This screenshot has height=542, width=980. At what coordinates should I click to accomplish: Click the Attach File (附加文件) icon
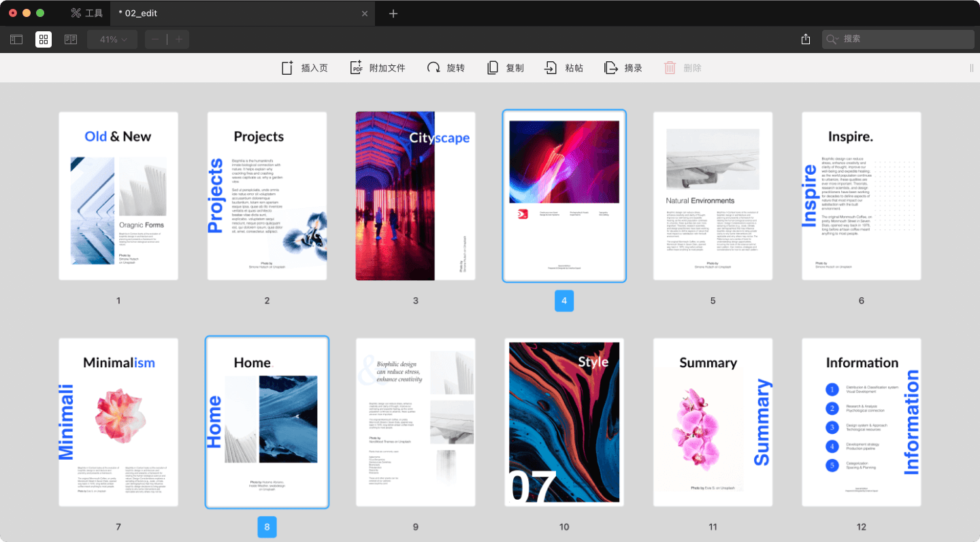point(357,68)
